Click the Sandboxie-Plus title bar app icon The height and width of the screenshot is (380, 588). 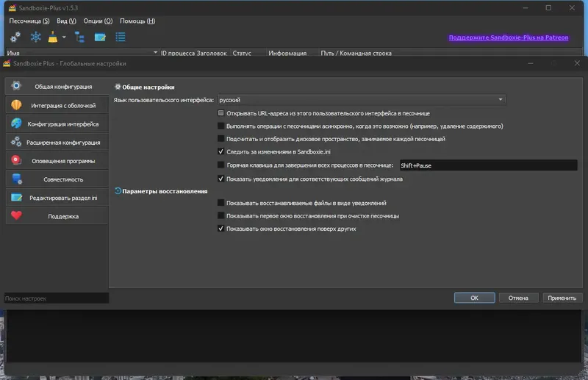[x=12, y=8]
